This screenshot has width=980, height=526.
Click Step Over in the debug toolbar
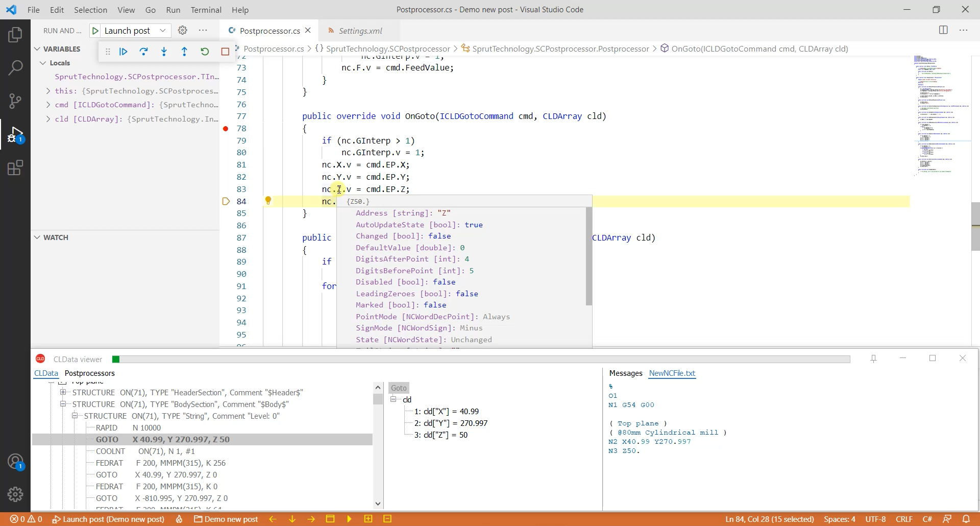[x=144, y=52]
